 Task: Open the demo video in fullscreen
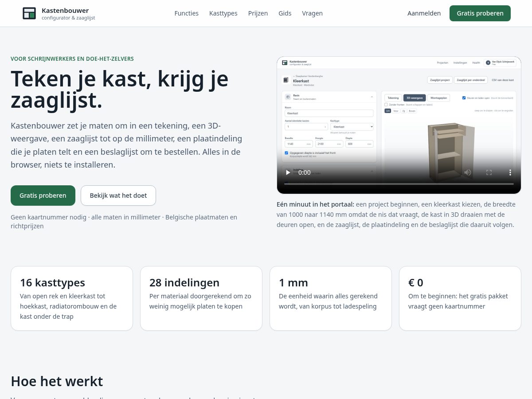pyautogui.click(x=489, y=172)
